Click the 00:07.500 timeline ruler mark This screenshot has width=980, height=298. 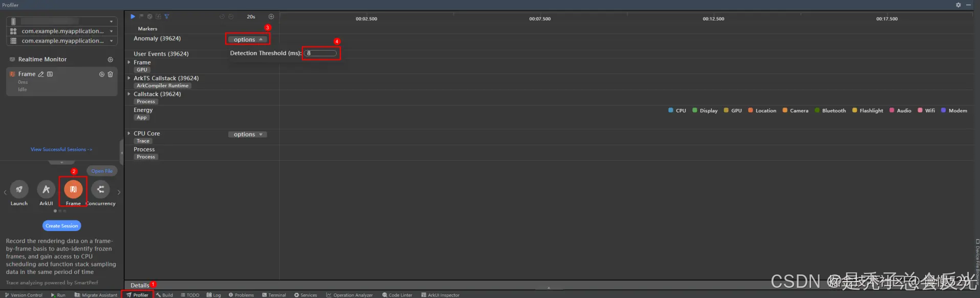pos(540,19)
